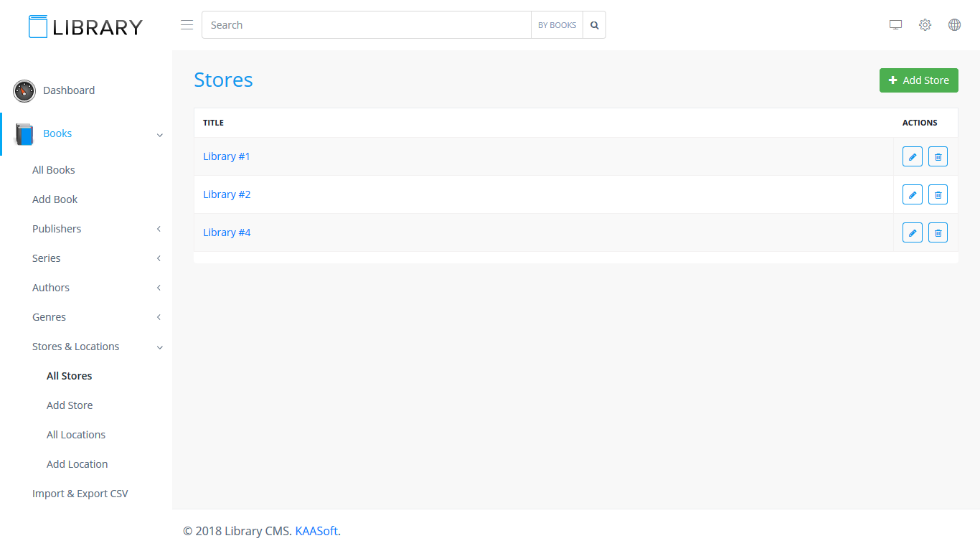Delete Library #4 with its trash icon
Image resolution: width=980 pixels, height=551 pixels.
938,232
